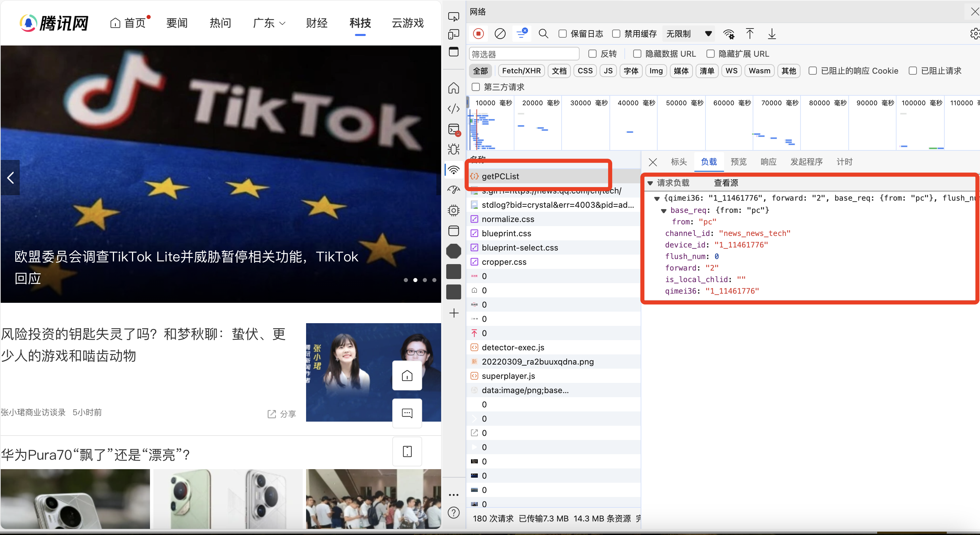Filter by WS requests
This screenshot has width=980, height=535.
coord(731,71)
